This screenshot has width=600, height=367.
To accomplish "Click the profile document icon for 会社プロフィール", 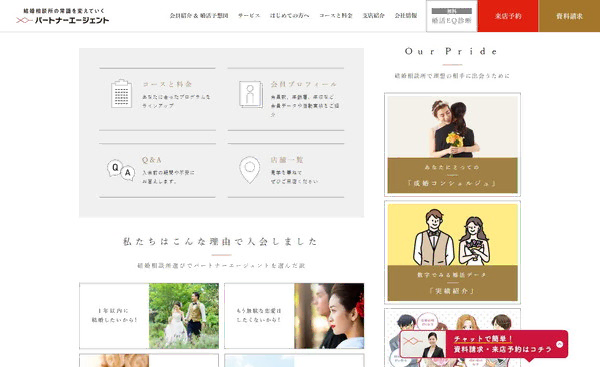I will coord(251,94).
